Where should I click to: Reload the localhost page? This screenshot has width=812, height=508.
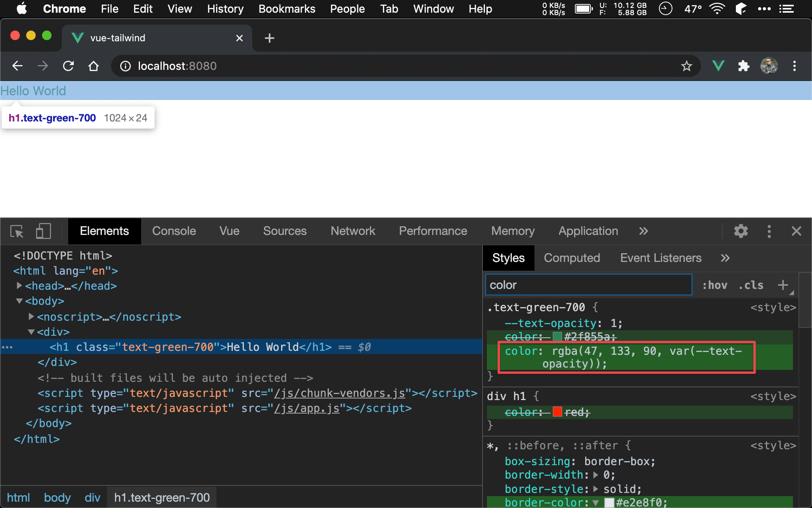[x=68, y=66]
